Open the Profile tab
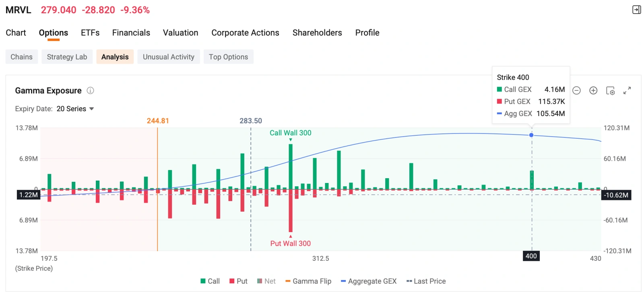The image size is (644, 293). (x=367, y=33)
